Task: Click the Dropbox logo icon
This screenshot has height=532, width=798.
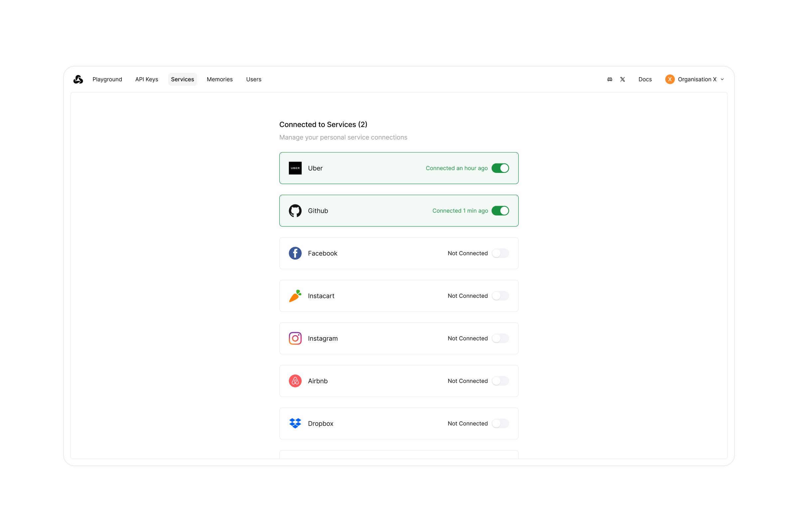Action: click(x=295, y=423)
